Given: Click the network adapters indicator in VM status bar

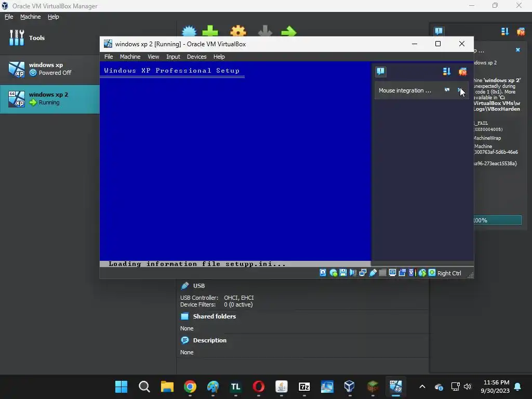Looking at the screenshot, I should (x=363, y=273).
